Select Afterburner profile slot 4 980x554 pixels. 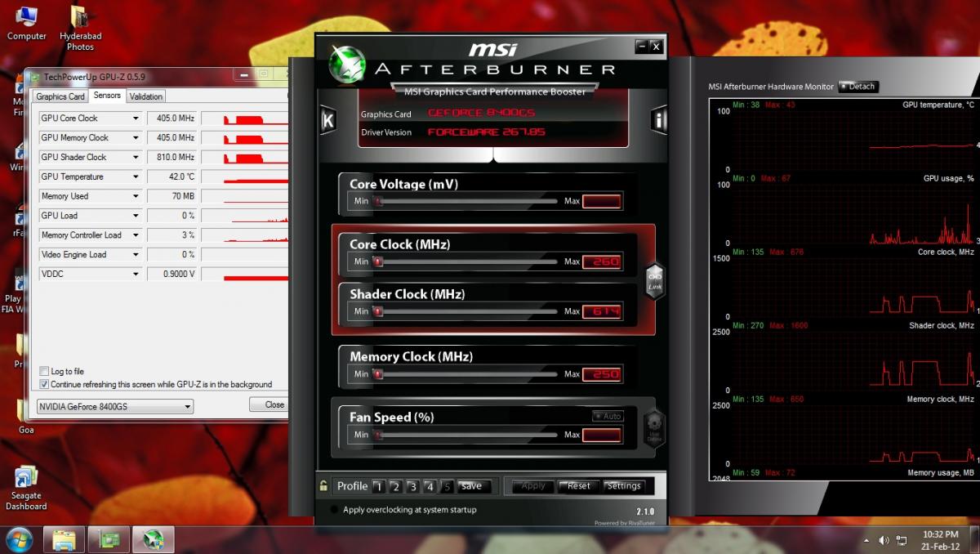430,486
